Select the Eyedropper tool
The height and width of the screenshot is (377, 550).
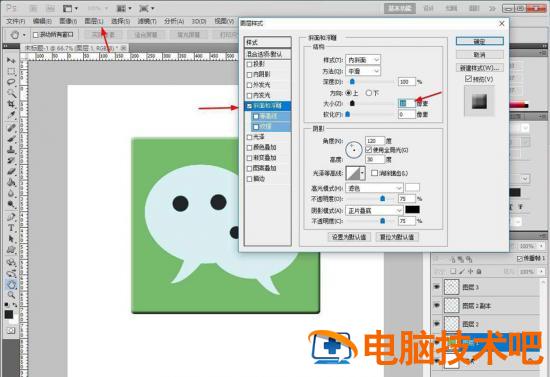click(x=11, y=115)
